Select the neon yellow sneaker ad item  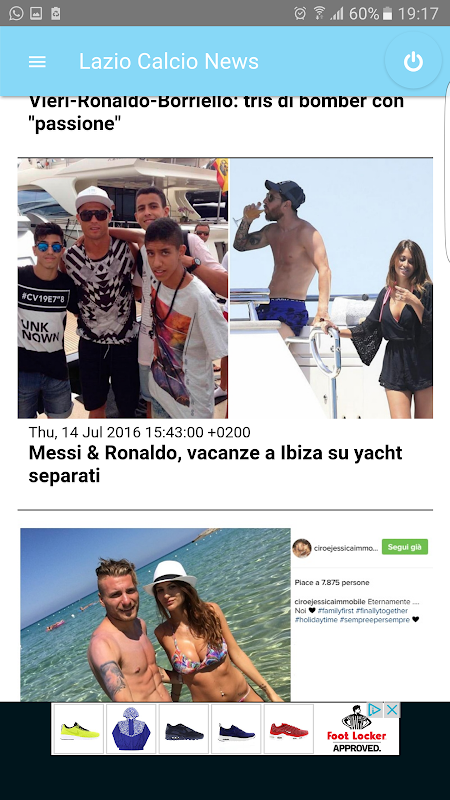[79, 729]
